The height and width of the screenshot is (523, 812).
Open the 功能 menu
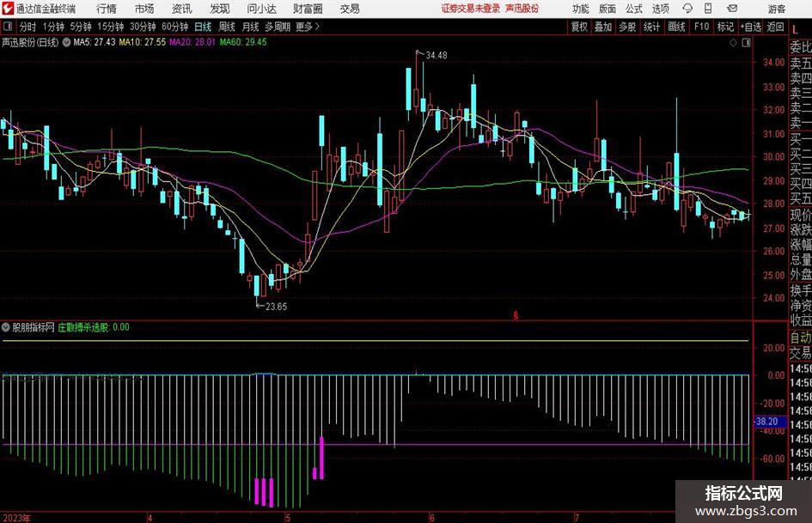[581, 9]
